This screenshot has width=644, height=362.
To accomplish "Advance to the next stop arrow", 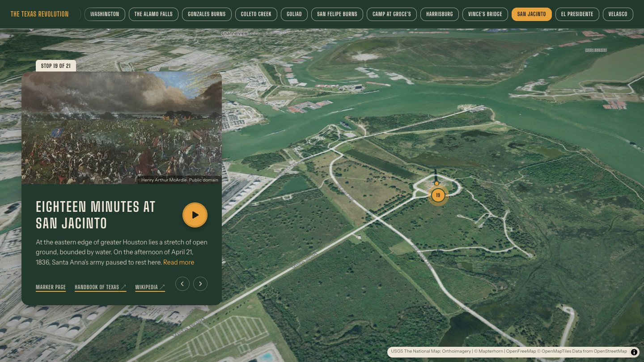I will pos(200,284).
